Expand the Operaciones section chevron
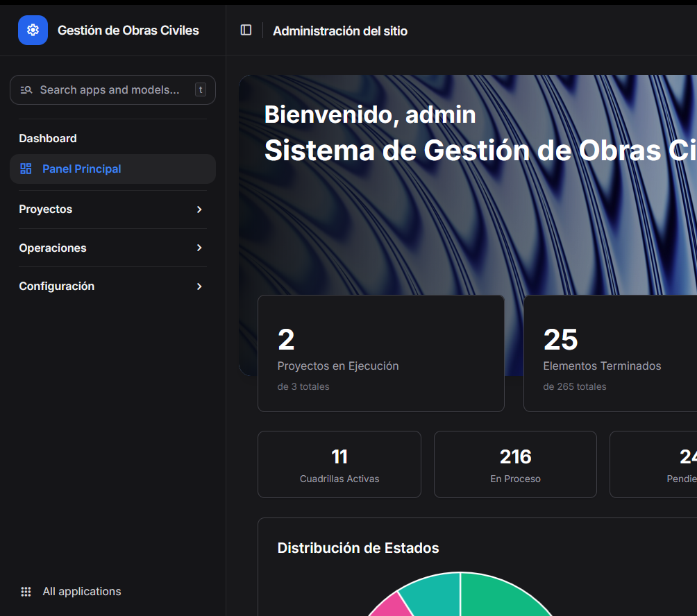Image resolution: width=697 pixels, height=616 pixels. [199, 248]
